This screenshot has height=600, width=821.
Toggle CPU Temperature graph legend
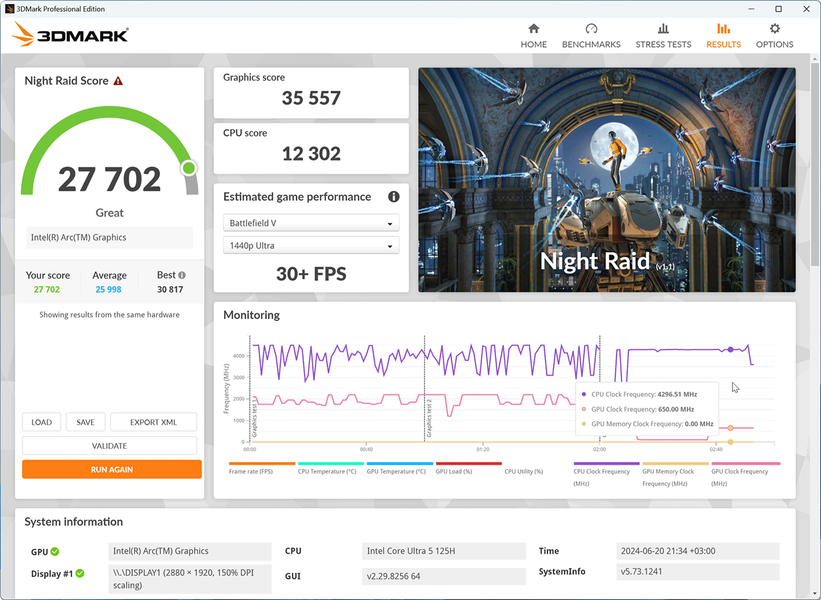[x=330, y=468]
